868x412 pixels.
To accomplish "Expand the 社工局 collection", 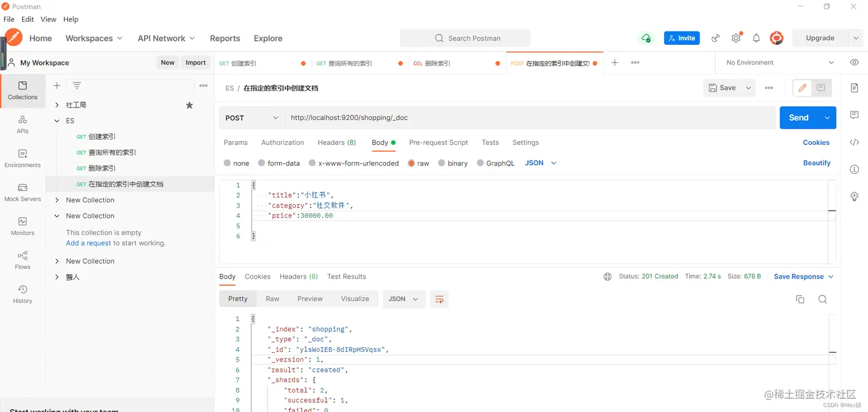I will (57, 105).
